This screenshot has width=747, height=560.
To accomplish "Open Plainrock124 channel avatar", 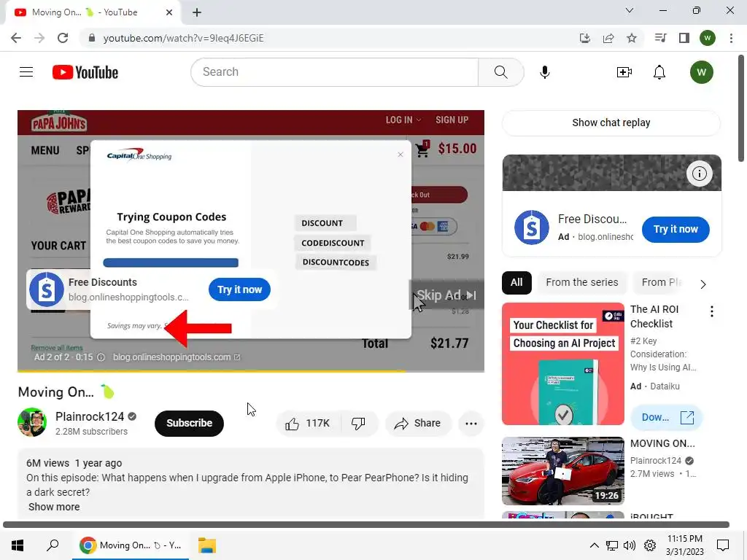I will coord(32,422).
